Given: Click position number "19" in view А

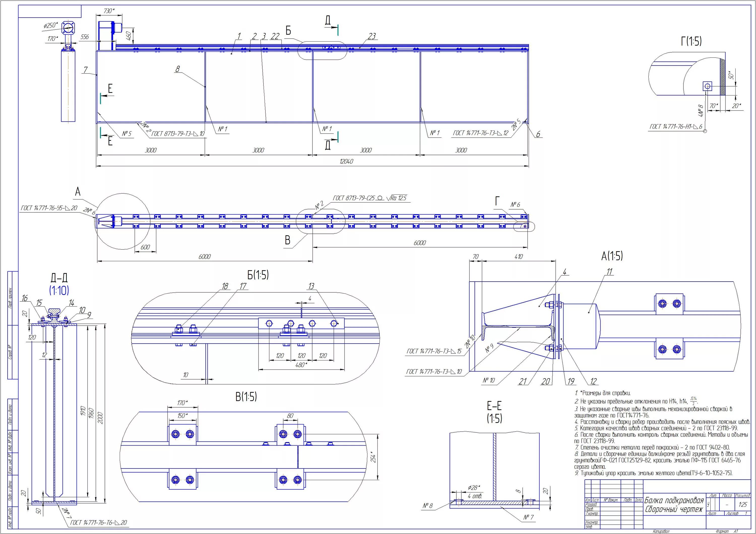Looking at the screenshot, I should [x=571, y=381].
